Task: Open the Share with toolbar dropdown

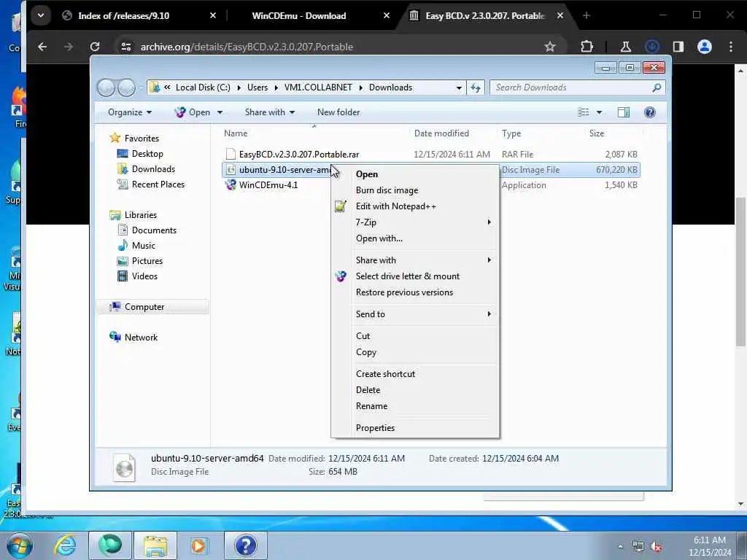Action: (x=270, y=112)
